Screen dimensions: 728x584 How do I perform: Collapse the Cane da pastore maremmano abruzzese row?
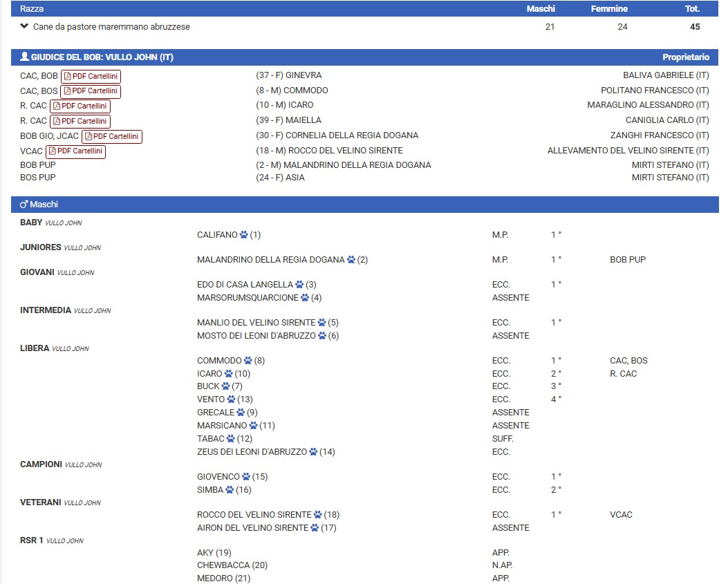point(25,27)
